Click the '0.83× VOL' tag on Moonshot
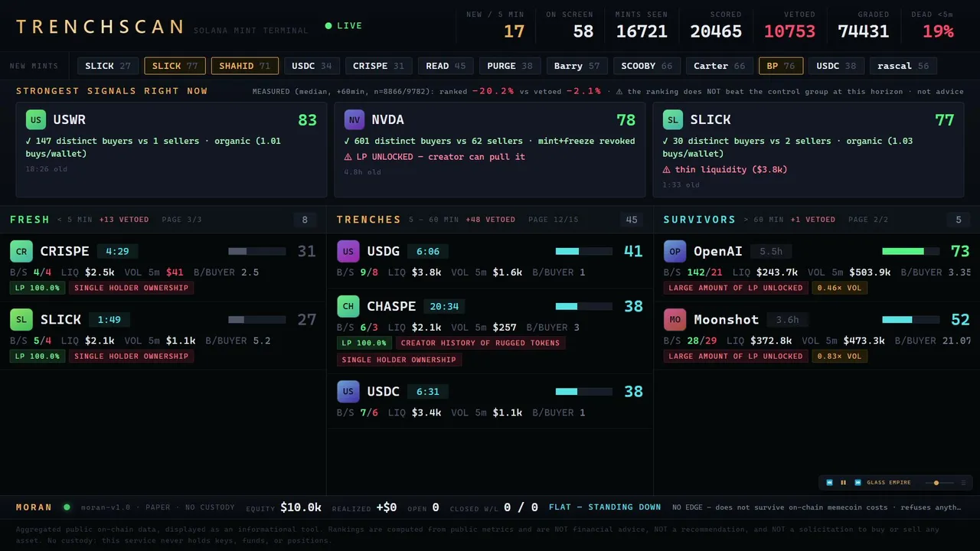Screen dimensions: 980x551 839,356
